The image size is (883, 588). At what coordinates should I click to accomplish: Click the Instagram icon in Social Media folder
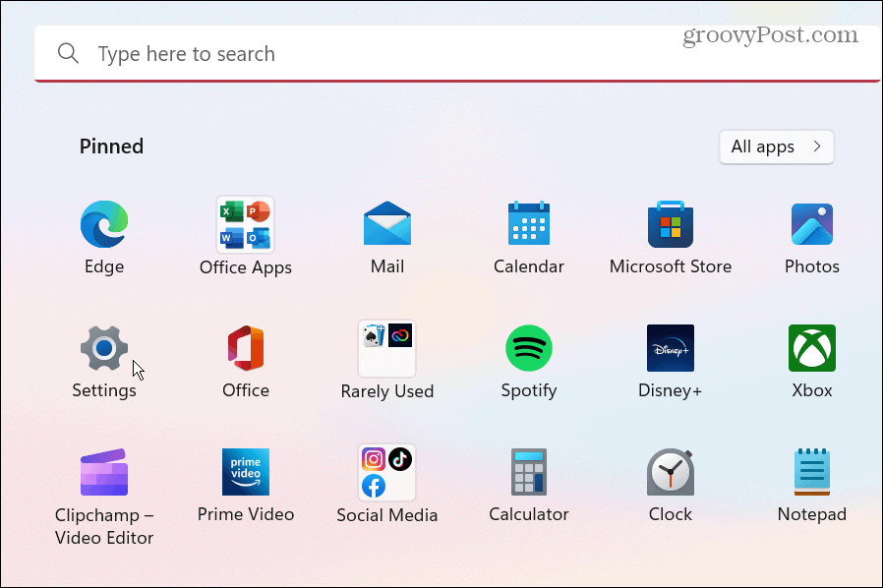click(374, 459)
